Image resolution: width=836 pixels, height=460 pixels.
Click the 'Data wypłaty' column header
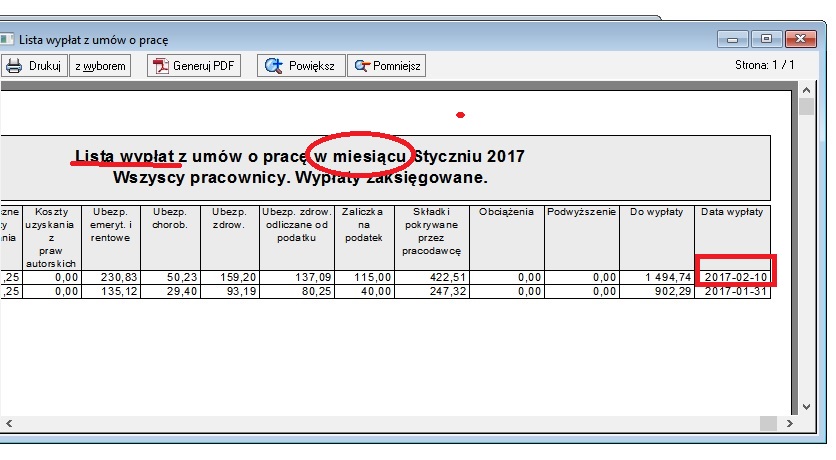point(732,238)
